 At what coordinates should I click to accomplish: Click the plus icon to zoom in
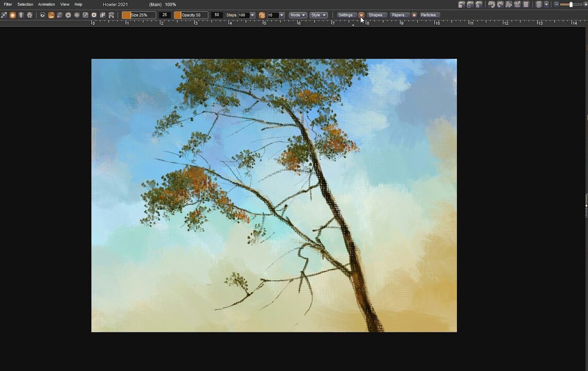(x=585, y=5)
